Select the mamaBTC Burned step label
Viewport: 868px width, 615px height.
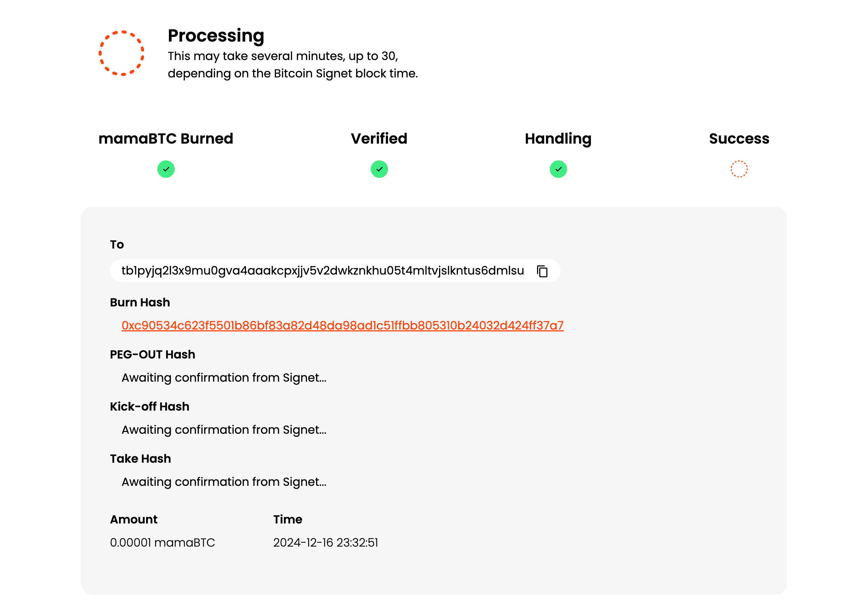click(166, 139)
